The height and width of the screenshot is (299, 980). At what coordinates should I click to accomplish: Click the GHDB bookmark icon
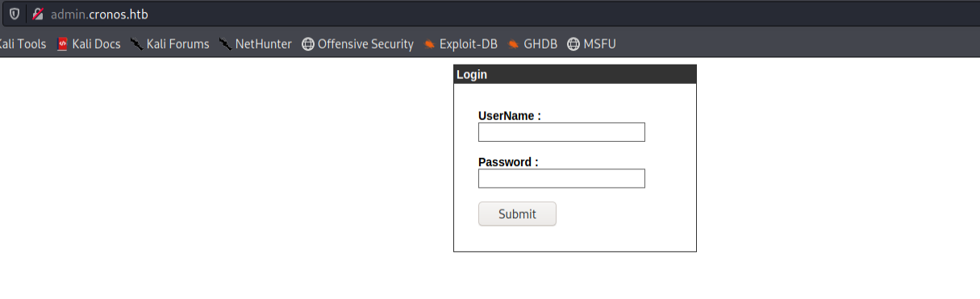click(x=514, y=44)
